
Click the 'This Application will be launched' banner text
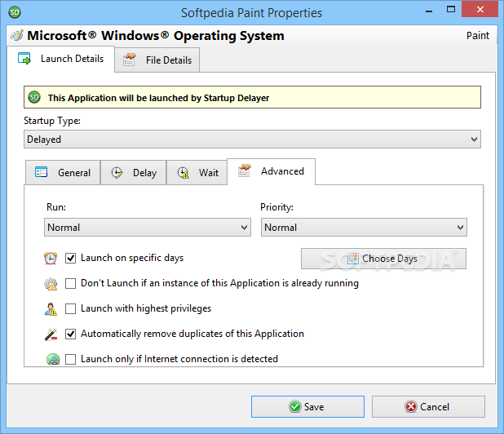point(158,98)
